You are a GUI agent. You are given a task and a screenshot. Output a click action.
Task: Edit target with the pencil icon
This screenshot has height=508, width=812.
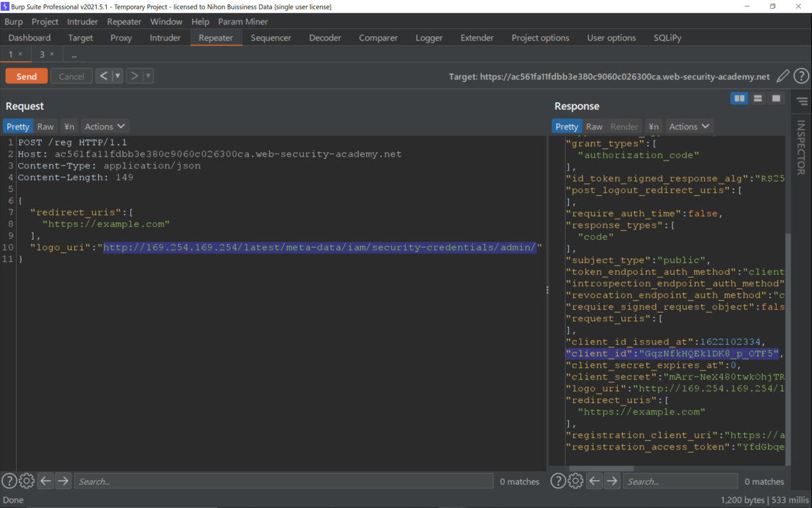[x=783, y=77]
